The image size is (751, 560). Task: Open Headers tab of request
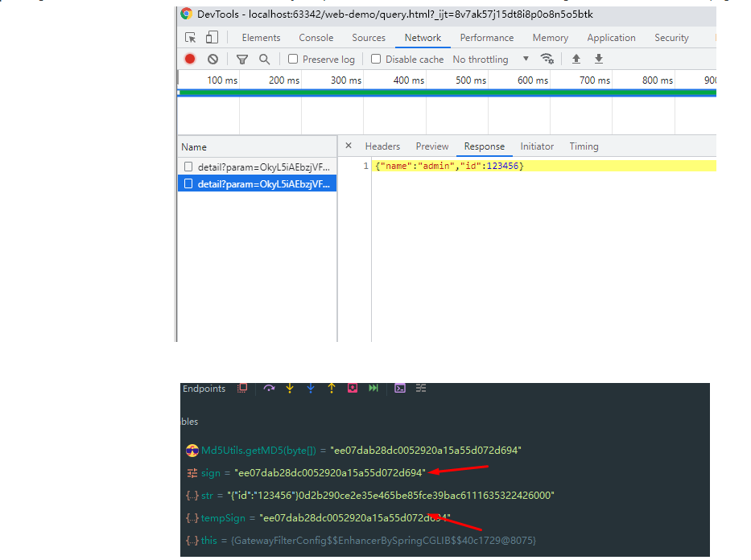coord(382,146)
